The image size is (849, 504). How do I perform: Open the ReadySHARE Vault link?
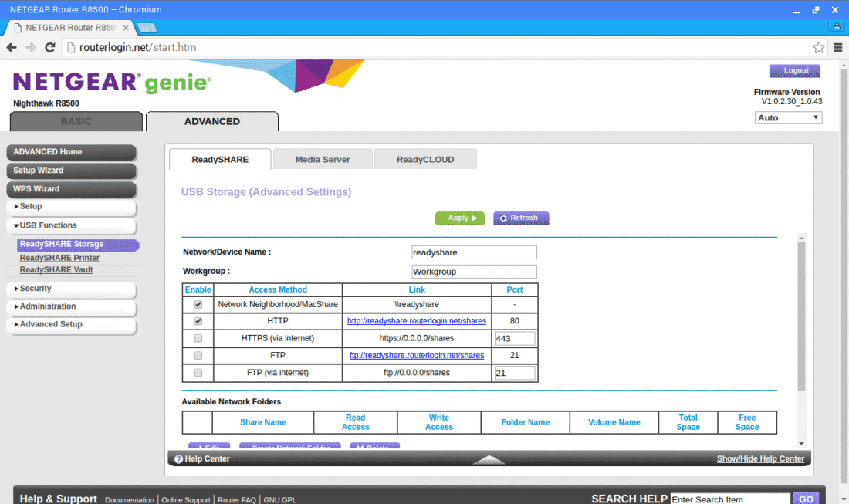(x=56, y=270)
